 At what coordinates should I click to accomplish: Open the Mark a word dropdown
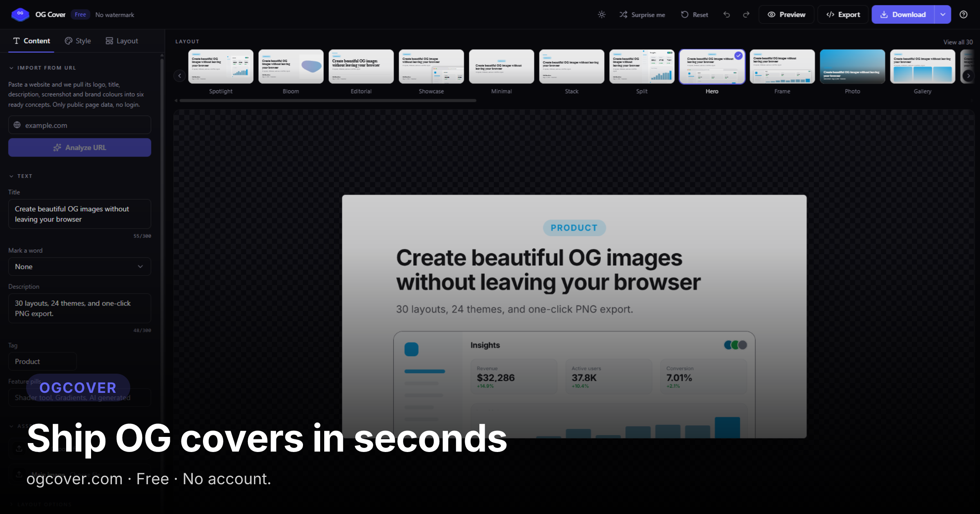click(80, 267)
